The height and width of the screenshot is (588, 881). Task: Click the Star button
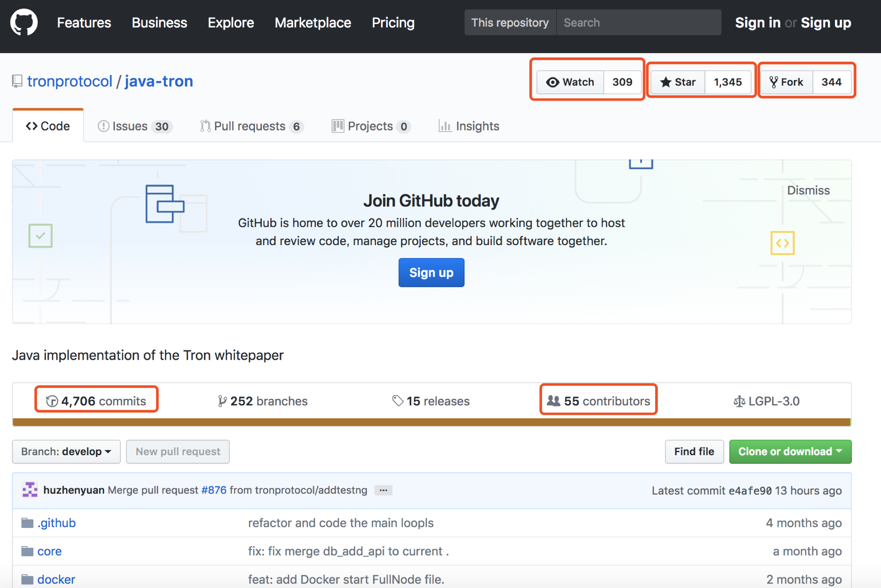point(678,82)
